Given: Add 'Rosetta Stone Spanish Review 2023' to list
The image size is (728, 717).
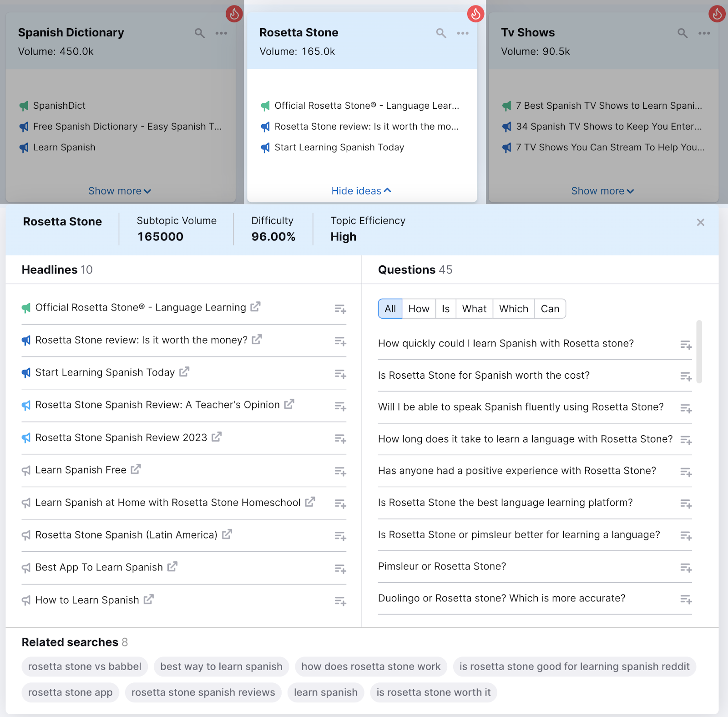Looking at the screenshot, I should pyautogui.click(x=340, y=439).
